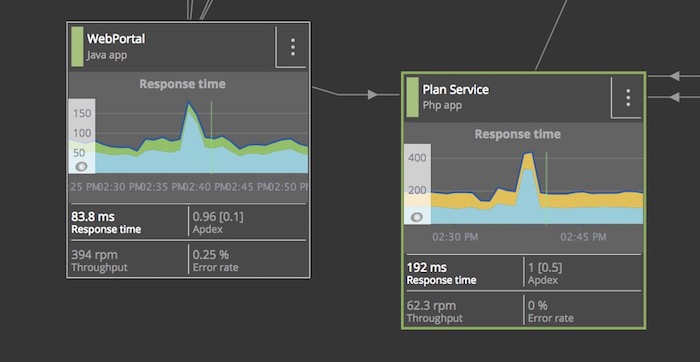This screenshot has width=700, height=362.
Task: Click WebPortal chart's 'Response time' heading
Action: point(182,84)
